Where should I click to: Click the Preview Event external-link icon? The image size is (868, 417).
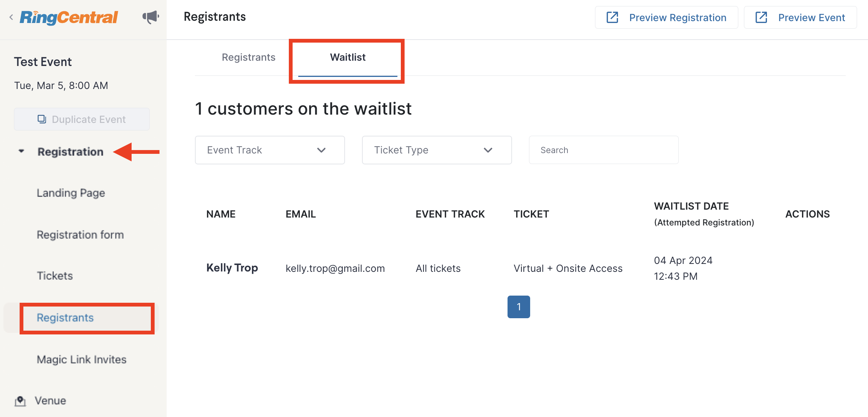coord(761,17)
